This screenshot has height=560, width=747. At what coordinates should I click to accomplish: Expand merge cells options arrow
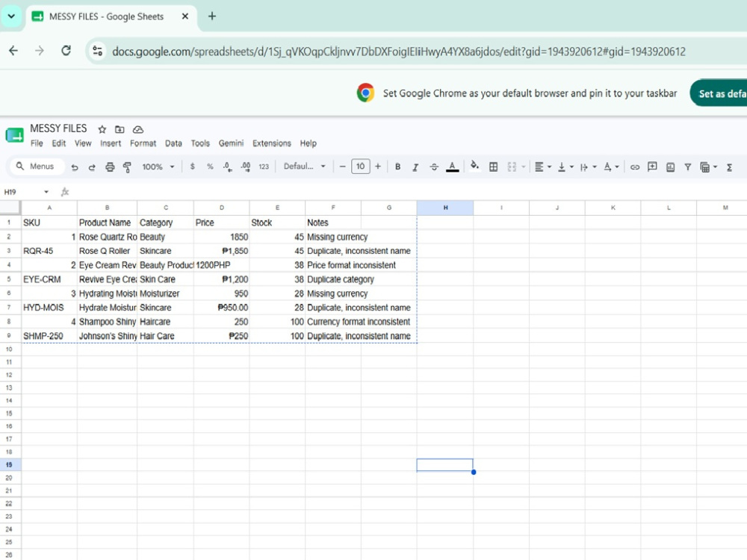coord(524,167)
